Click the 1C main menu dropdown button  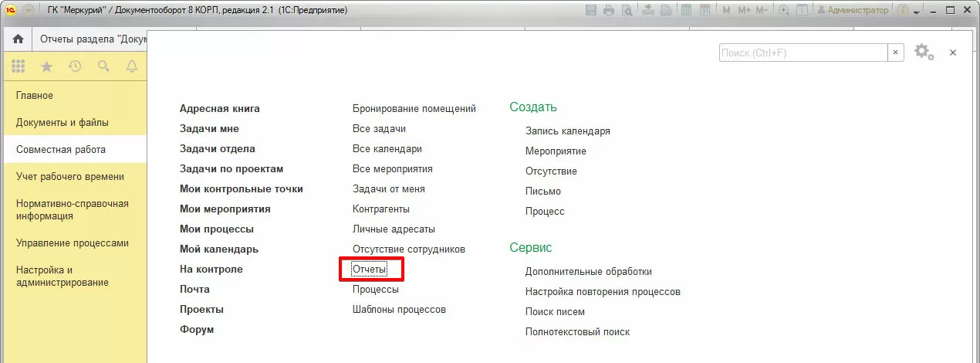pyautogui.click(x=29, y=10)
